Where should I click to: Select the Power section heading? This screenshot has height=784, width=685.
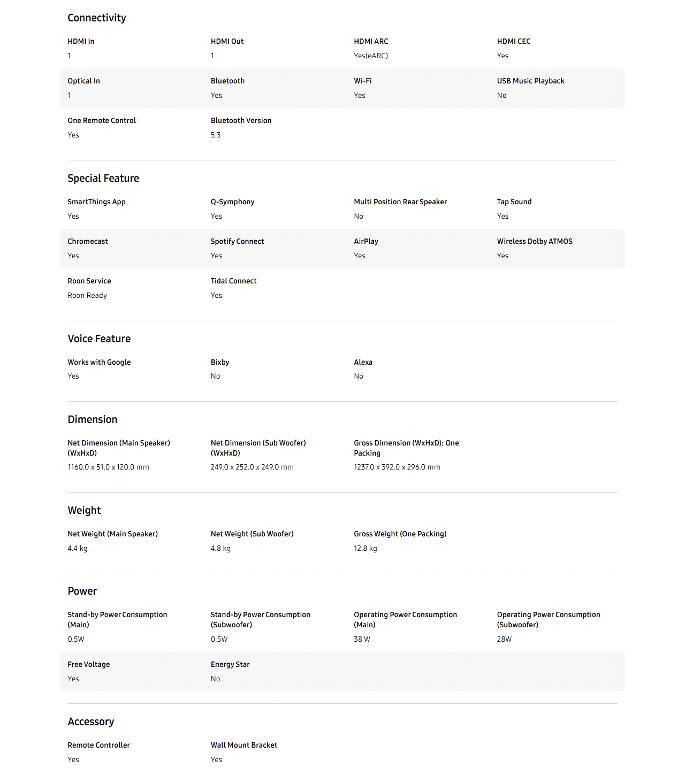click(82, 591)
